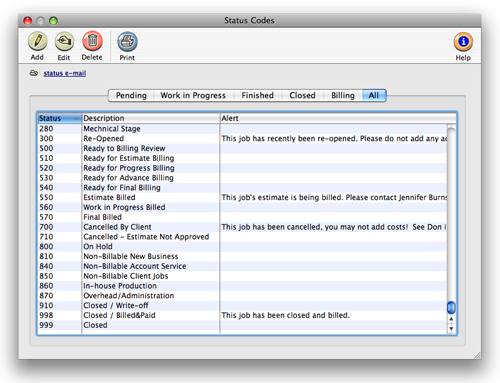Select Non-Billable Client Jobs row
Viewport: 500px width, 383px height.
click(x=242, y=276)
